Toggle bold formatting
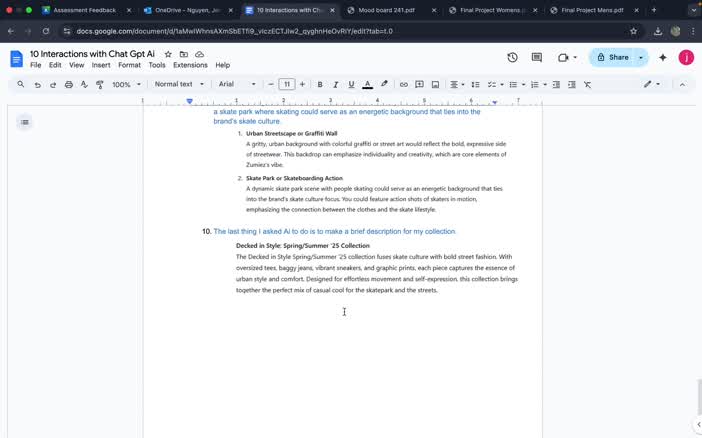The width and height of the screenshot is (702, 438). (320, 84)
